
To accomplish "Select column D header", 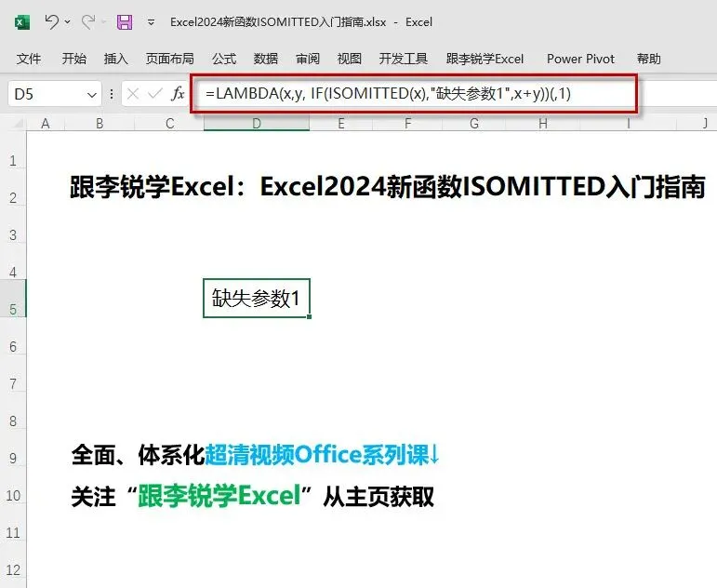I will (257, 124).
